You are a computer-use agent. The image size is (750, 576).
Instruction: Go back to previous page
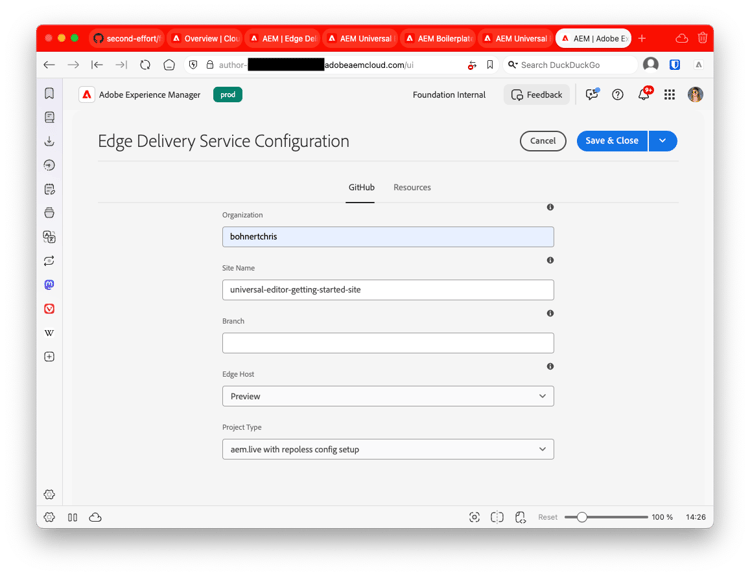[49, 65]
